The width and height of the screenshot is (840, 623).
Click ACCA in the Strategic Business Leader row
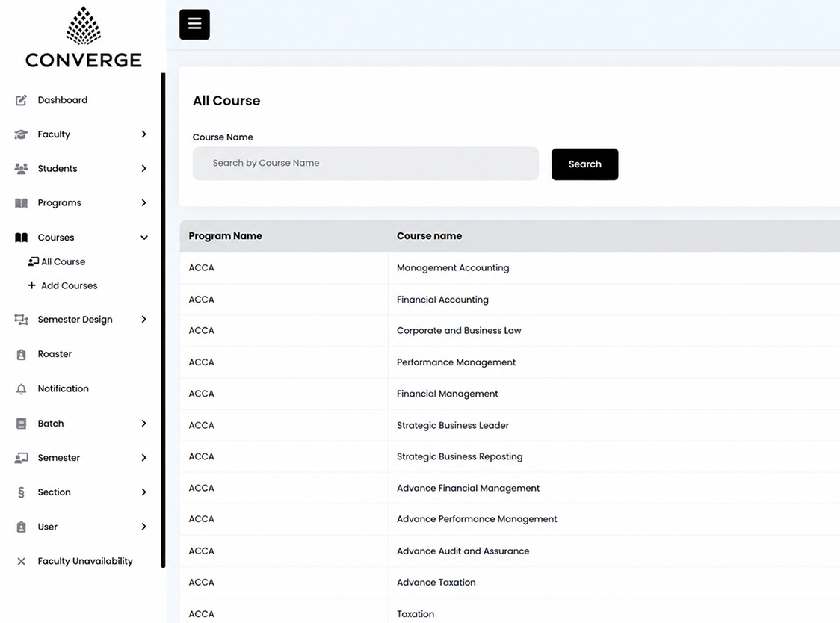[x=202, y=425]
